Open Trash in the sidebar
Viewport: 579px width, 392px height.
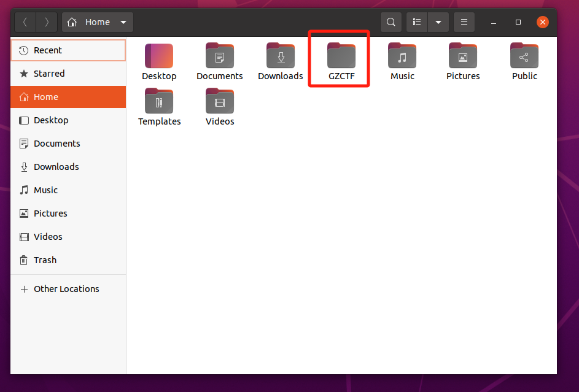[68, 260]
